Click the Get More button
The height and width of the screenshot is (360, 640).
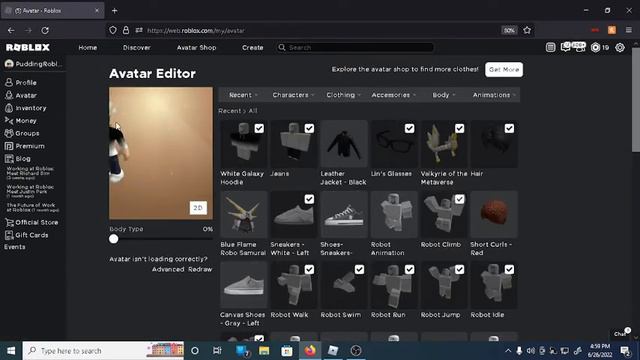click(x=504, y=69)
